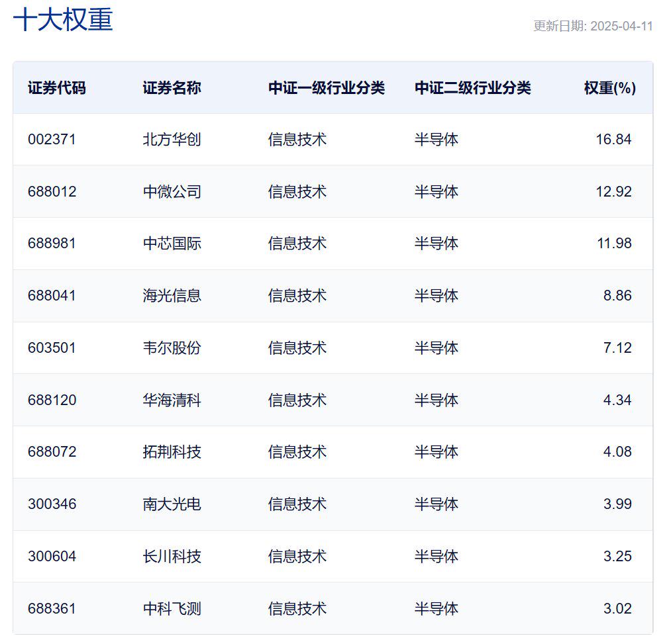
Task: Select security code 002371
Action: [52, 140]
